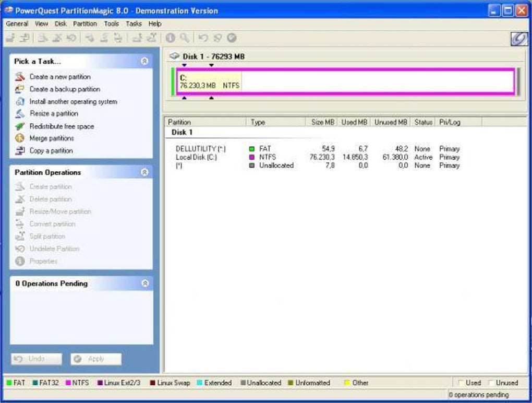Click the magnifier toolbar icon
Image resolution: width=532 pixels, height=403 pixels.
click(x=185, y=38)
